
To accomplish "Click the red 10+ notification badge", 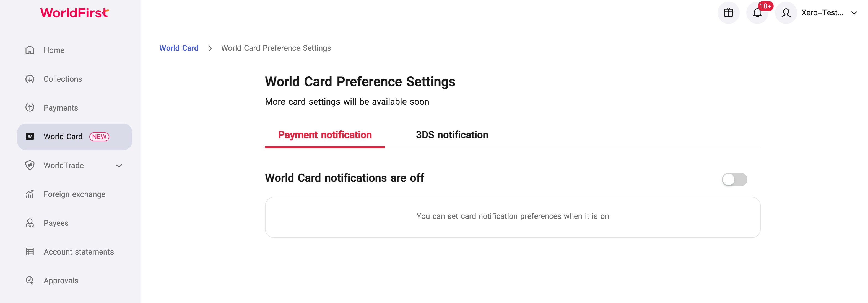I will click(765, 6).
